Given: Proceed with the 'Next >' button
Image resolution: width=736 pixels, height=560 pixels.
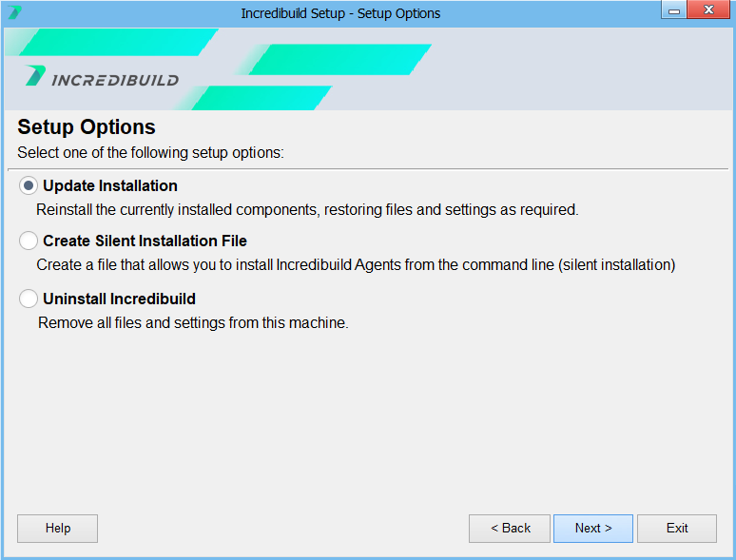Looking at the screenshot, I should coord(593,529).
